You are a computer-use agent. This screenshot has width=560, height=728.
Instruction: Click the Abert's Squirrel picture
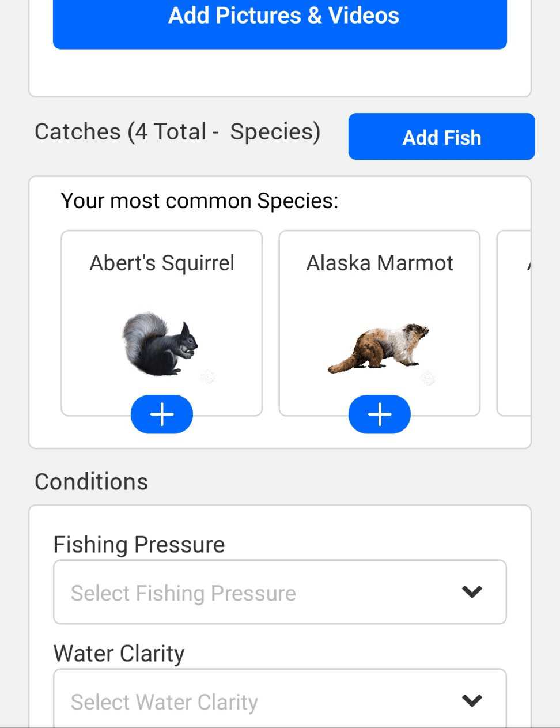tap(160, 345)
